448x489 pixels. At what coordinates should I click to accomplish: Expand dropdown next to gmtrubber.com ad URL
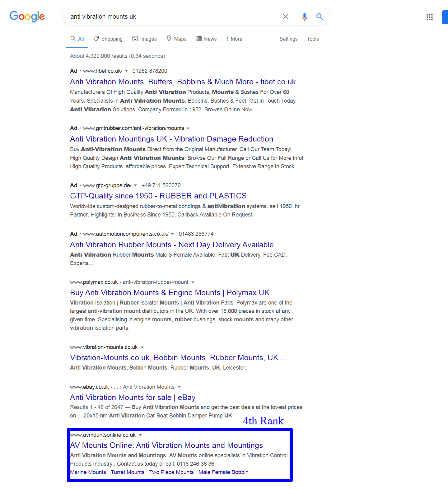coord(188,128)
